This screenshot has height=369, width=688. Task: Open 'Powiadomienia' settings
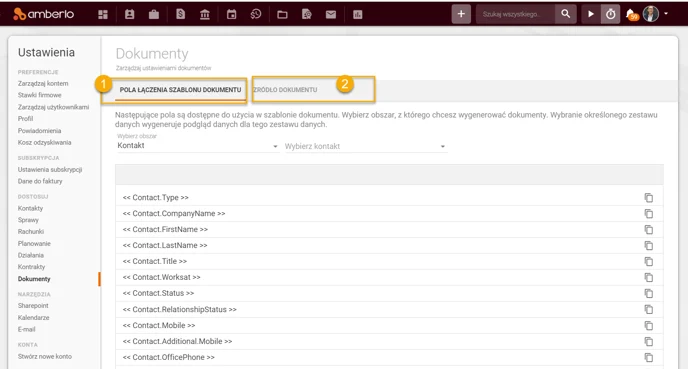39,131
